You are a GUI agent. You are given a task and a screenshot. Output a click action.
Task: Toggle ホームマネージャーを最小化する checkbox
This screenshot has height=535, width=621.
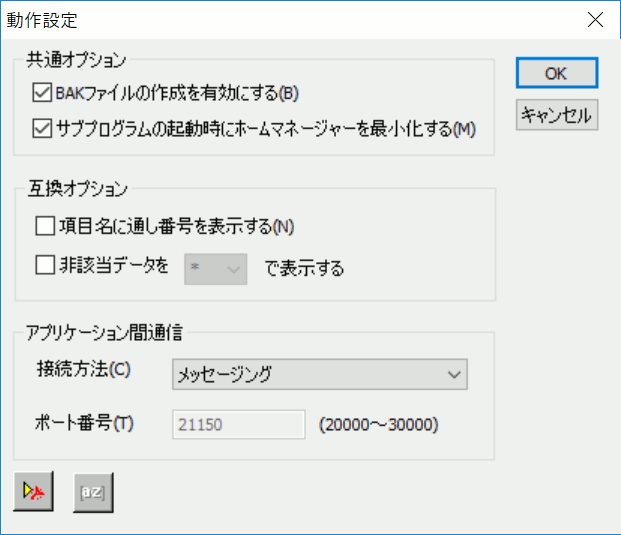click(x=42, y=129)
